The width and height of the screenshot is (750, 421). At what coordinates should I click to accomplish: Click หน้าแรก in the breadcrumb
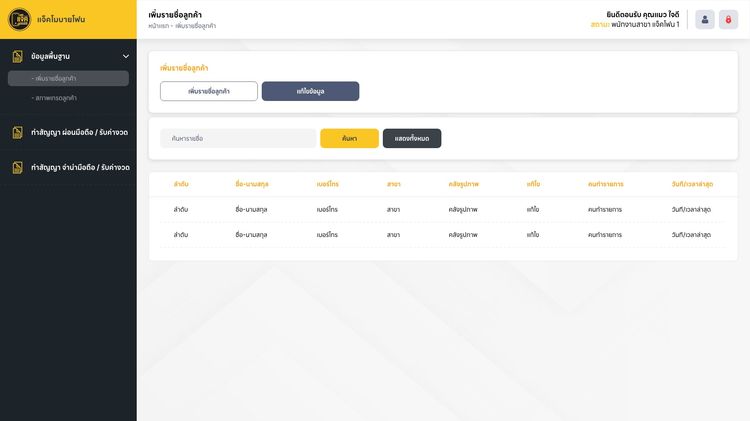(x=157, y=26)
